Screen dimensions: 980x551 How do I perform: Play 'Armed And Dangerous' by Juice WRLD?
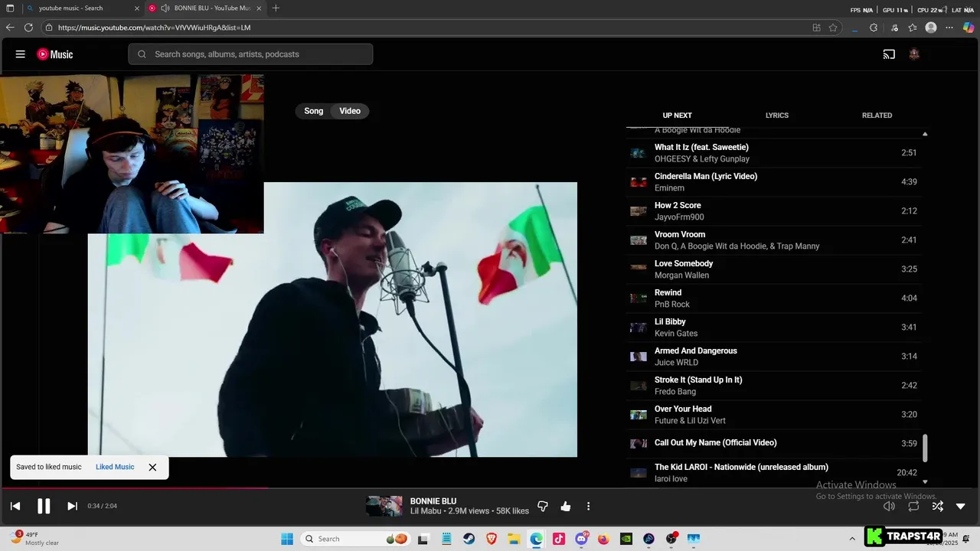click(x=773, y=357)
